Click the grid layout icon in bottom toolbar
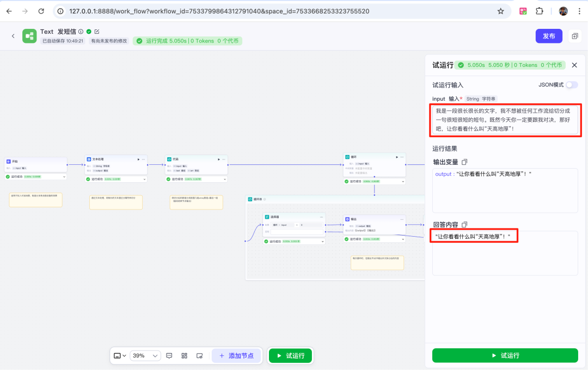 point(184,356)
